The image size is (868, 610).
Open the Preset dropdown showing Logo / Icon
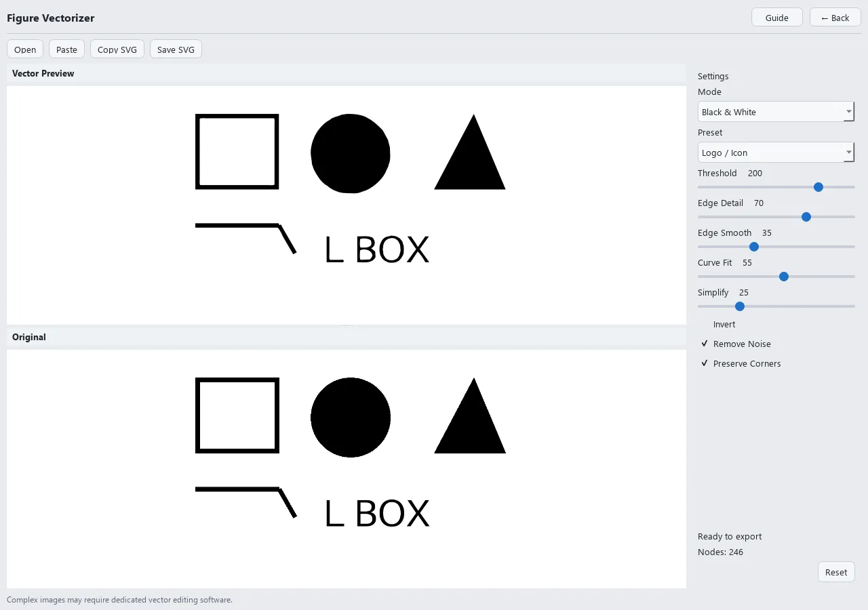[776, 152]
